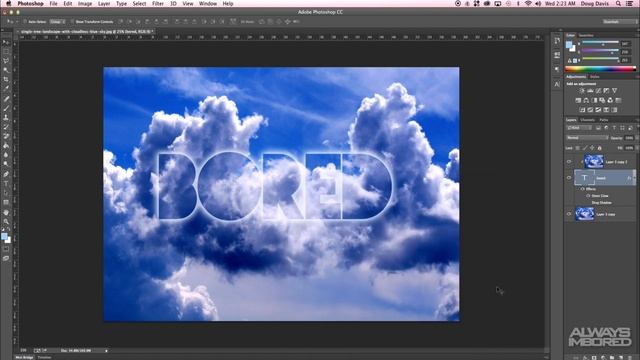Select the Hand tool

pos(6,212)
